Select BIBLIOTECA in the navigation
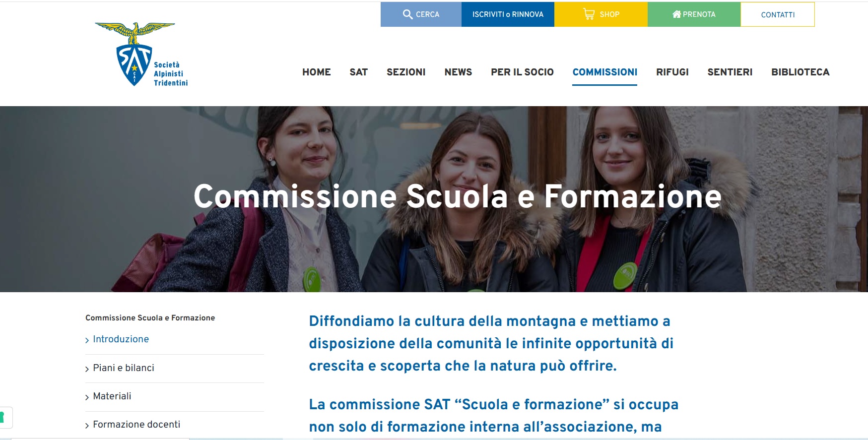 [x=800, y=72]
